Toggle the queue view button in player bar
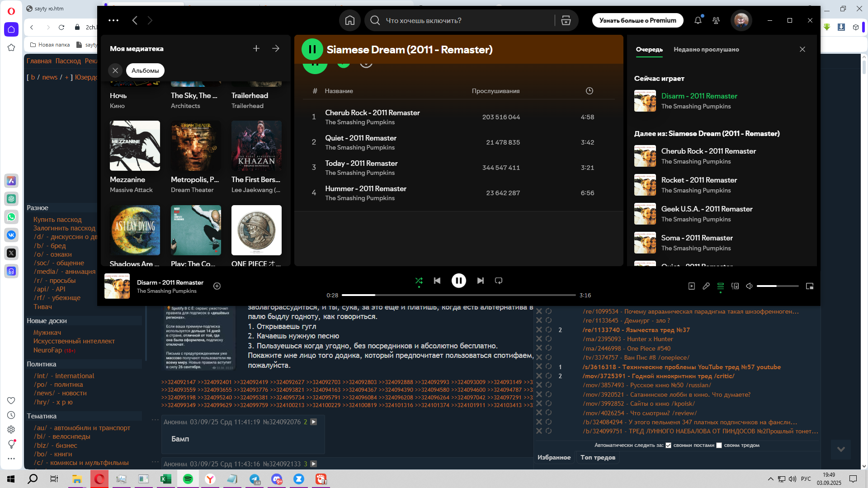This screenshot has width=868, height=488. pyautogui.click(x=721, y=286)
